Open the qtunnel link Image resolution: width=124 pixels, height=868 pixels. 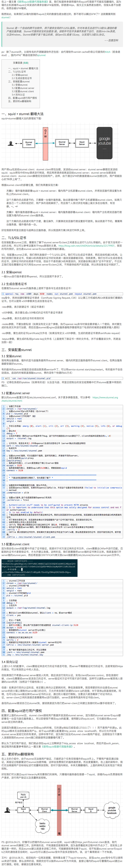pyautogui.click(x=41, y=55)
